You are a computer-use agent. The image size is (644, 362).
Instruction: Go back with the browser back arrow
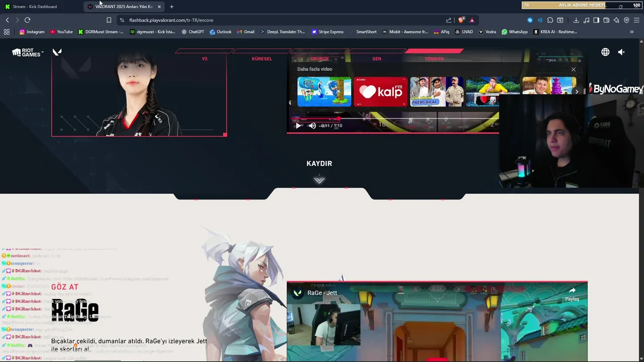tap(7, 20)
